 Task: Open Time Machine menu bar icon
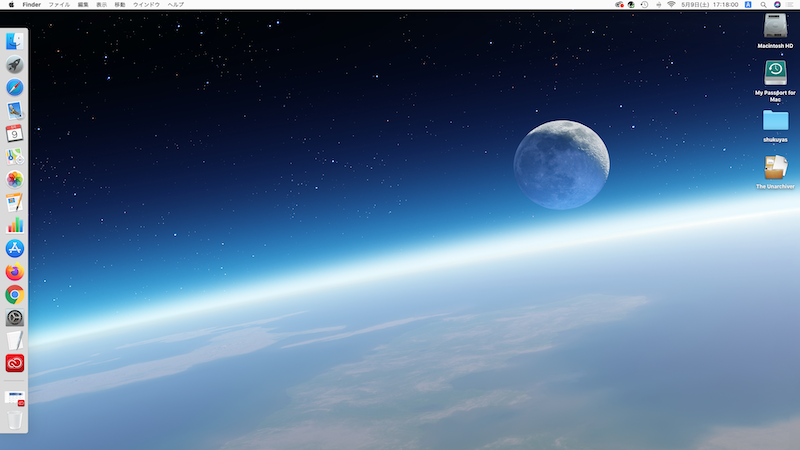coord(644,5)
